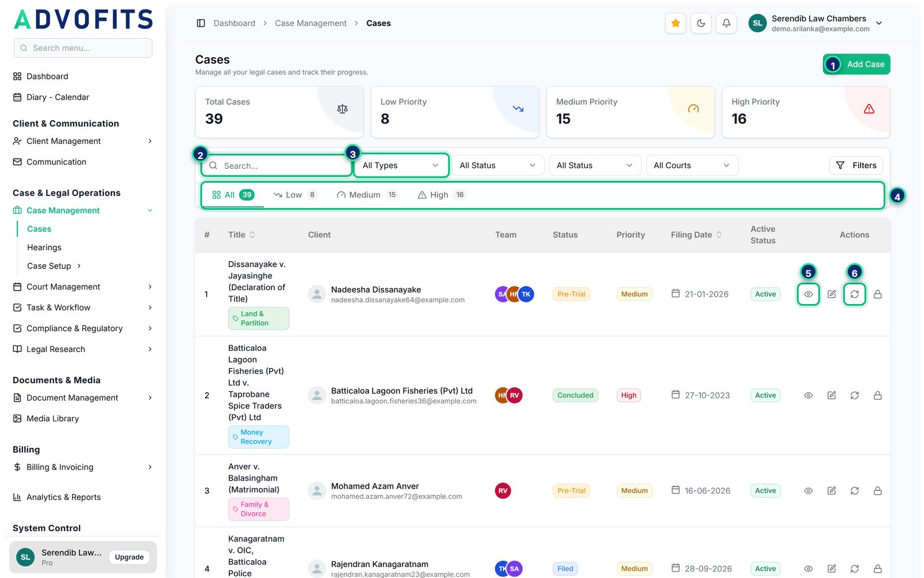Go to Case Management breadcrumb
Image resolution: width=924 pixels, height=578 pixels.
311,23
